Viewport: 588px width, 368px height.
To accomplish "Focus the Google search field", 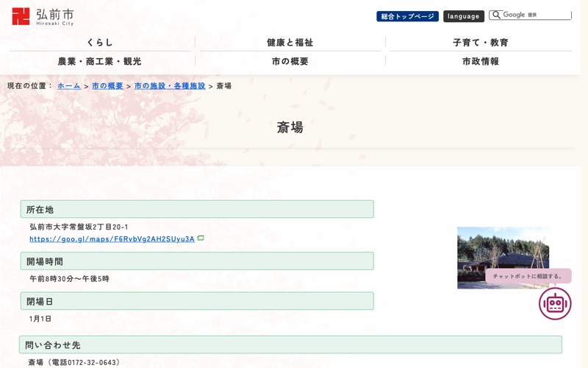I will click(x=530, y=15).
